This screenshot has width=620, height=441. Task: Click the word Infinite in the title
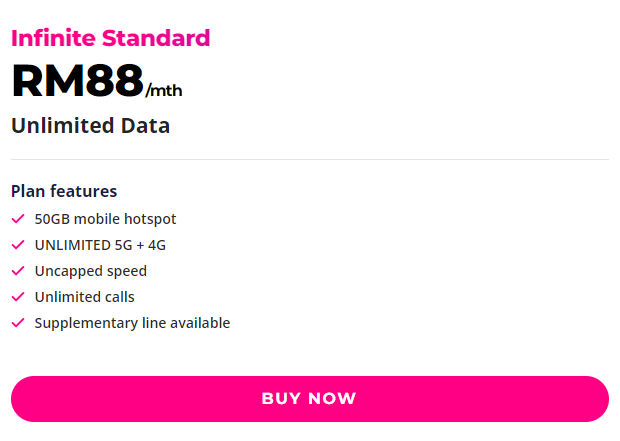53,38
